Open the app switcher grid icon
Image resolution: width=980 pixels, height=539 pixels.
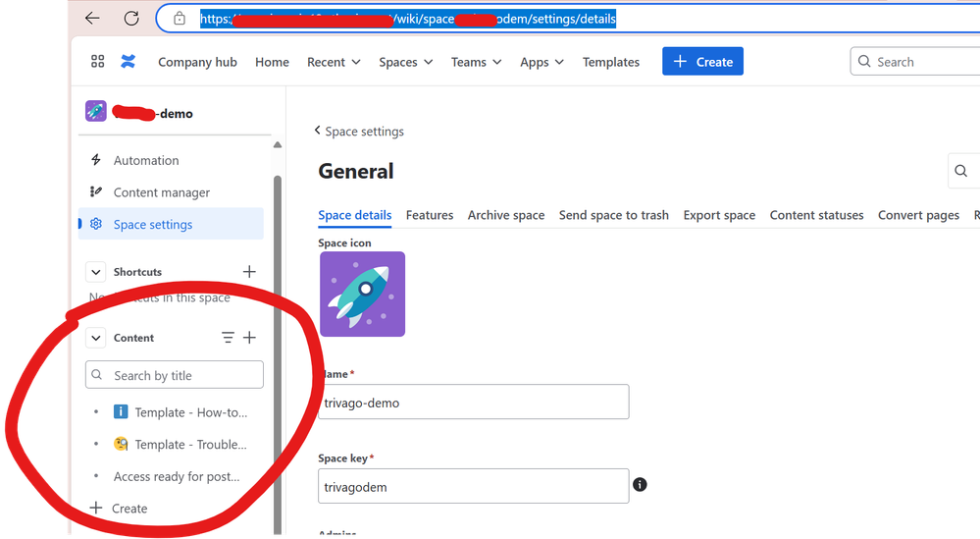coord(97,61)
